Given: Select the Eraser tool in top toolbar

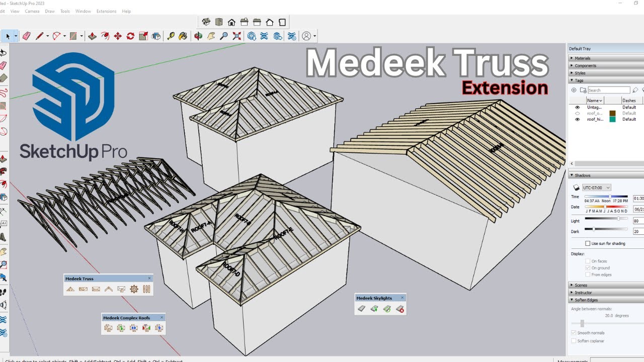Looking at the screenshot, I should (26, 36).
